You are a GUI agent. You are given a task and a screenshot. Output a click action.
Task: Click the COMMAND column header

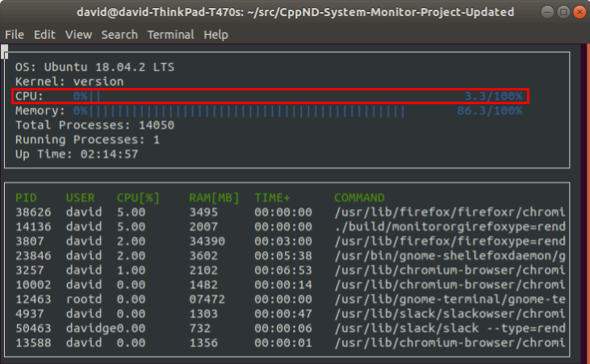[x=359, y=198]
